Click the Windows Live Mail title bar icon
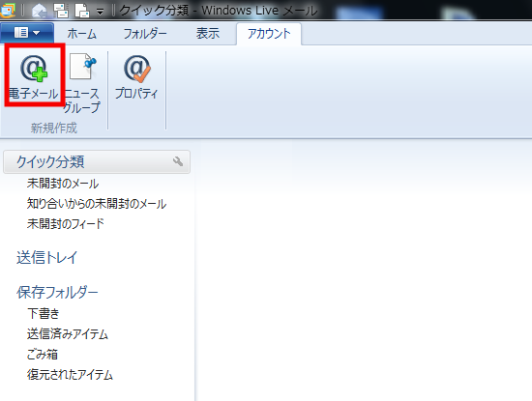The width and height of the screenshot is (532, 401). coord(8,10)
